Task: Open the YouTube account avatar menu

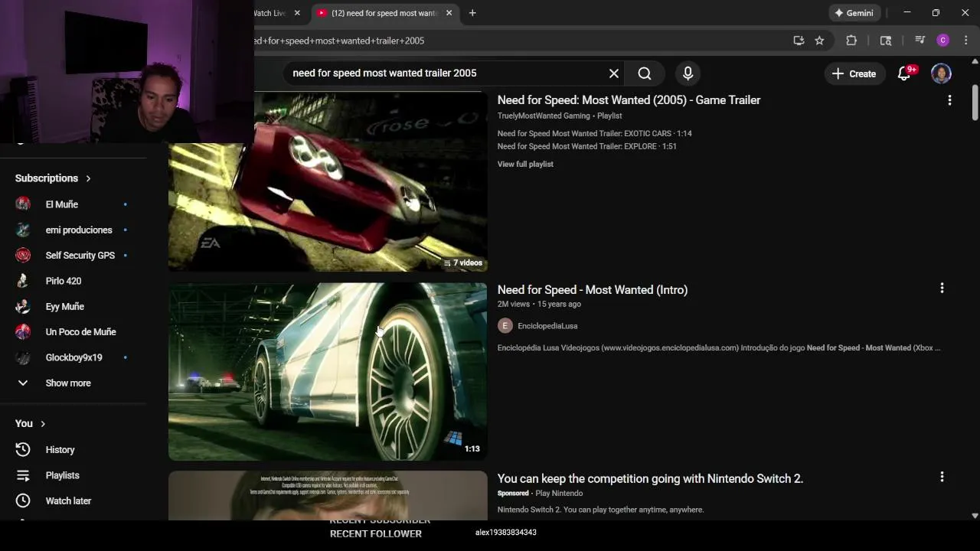Action: [941, 73]
